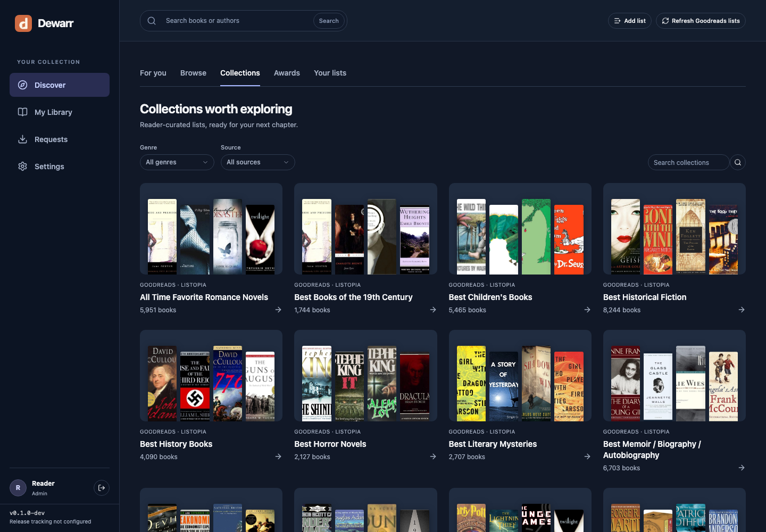Go to the Your lists tab

330,73
